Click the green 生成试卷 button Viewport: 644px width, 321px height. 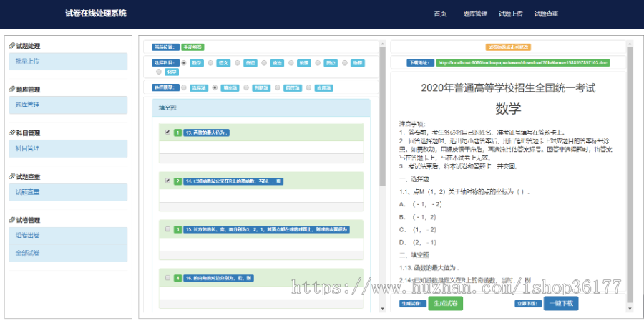tap(445, 303)
